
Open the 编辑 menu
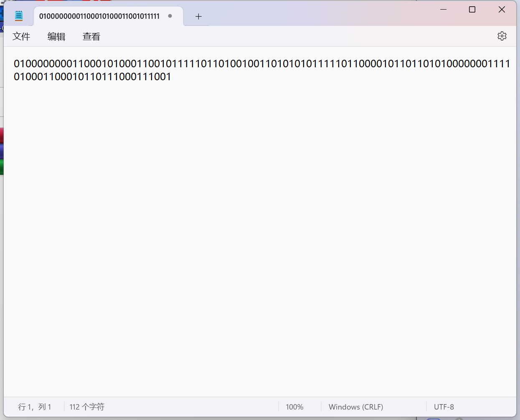click(x=56, y=36)
